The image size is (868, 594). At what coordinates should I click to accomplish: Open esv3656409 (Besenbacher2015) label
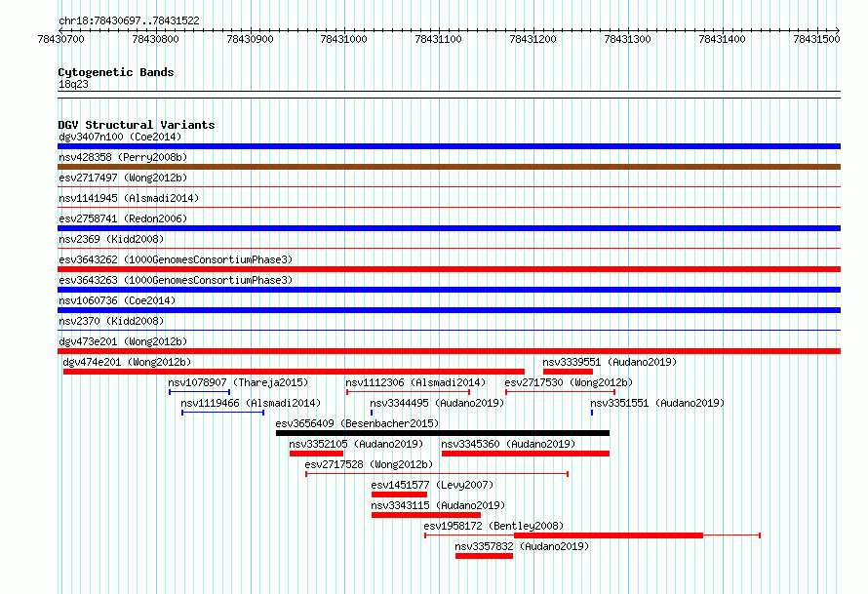pyautogui.click(x=357, y=423)
